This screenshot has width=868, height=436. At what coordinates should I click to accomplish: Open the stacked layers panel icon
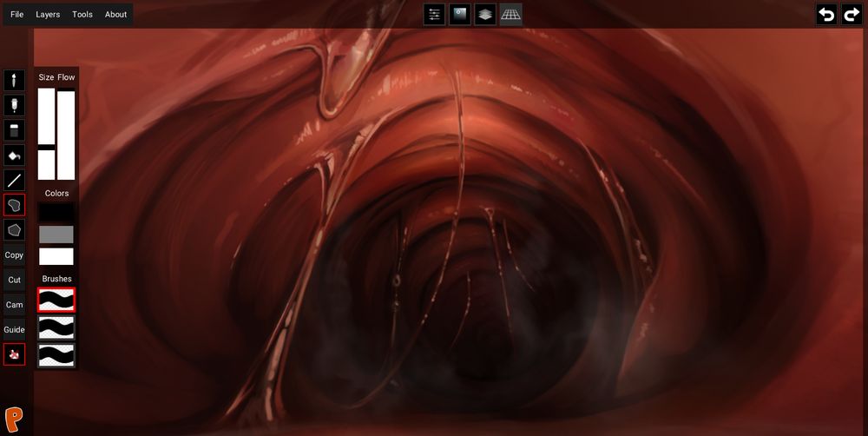485,15
